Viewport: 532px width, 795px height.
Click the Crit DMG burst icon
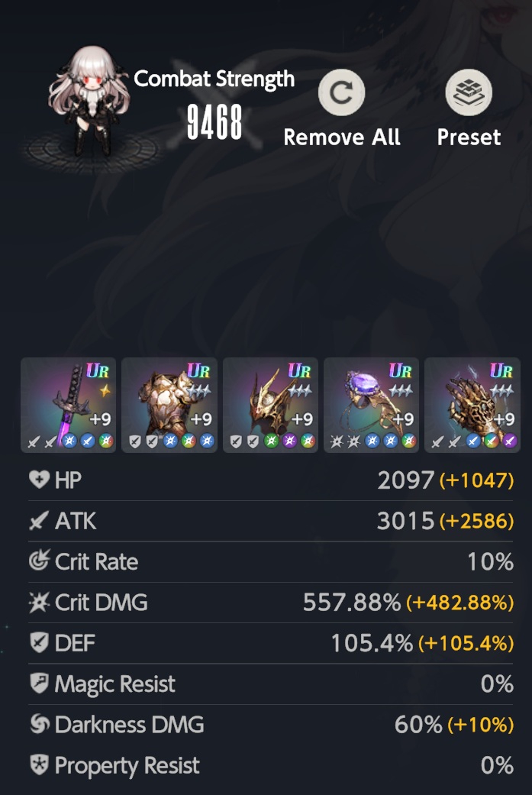[x=39, y=603]
